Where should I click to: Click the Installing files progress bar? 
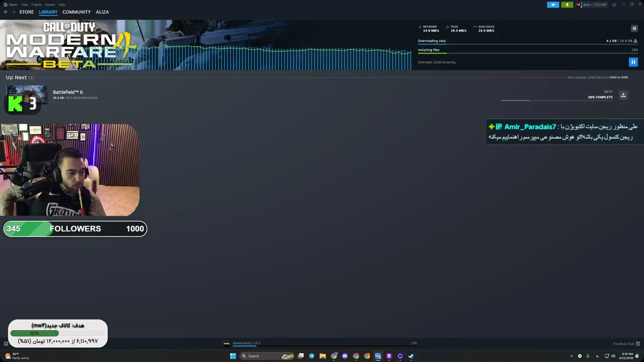pos(528,53)
